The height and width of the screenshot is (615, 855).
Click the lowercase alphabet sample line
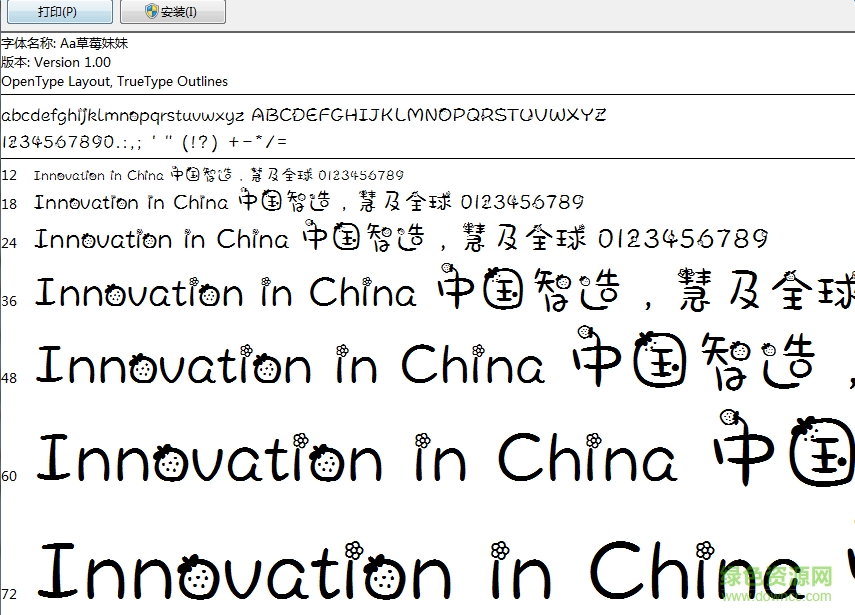coord(123,116)
